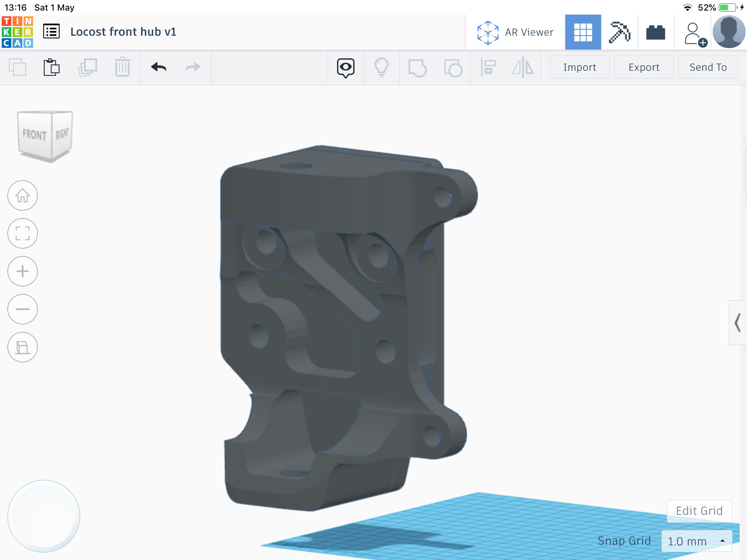Click the RIGHT face of view cube

62,134
